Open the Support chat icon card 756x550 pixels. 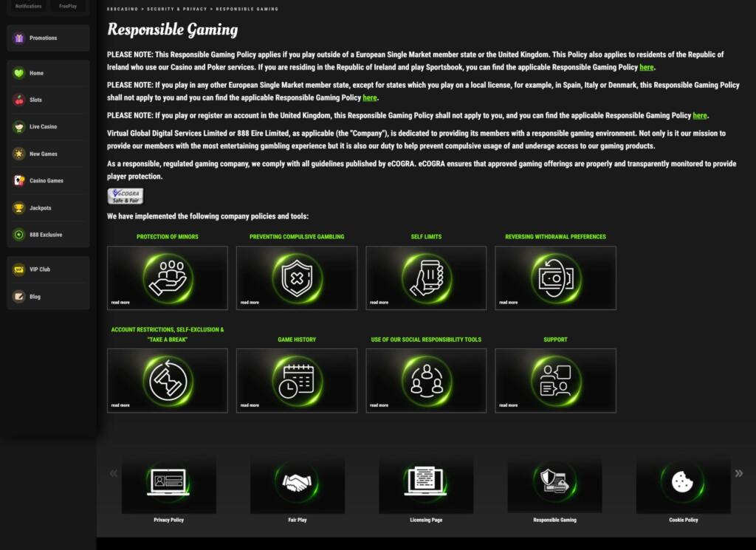click(555, 381)
